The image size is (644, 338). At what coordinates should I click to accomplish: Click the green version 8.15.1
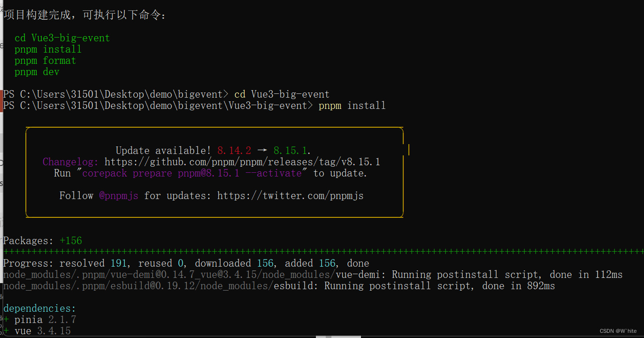click(291, 151)
